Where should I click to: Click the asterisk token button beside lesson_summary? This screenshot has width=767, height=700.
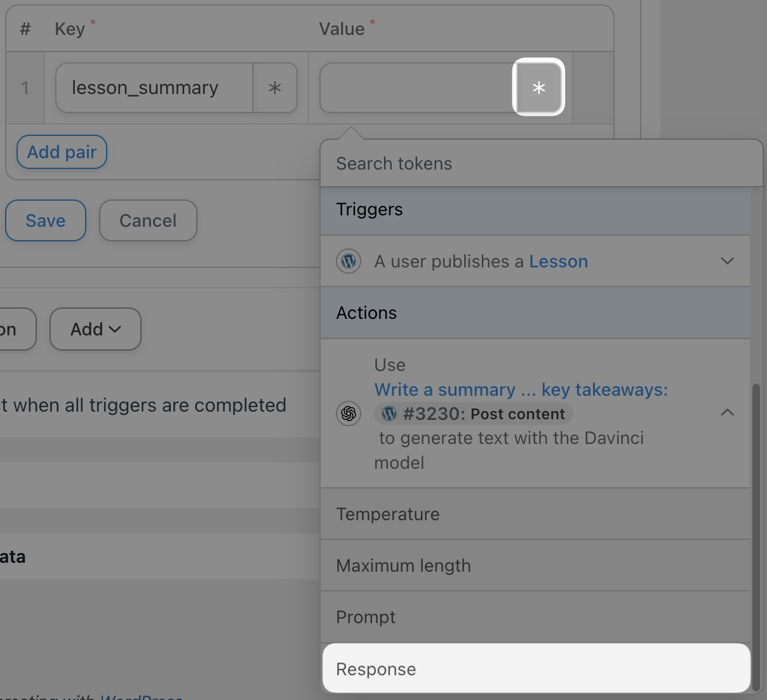[274, 88]
